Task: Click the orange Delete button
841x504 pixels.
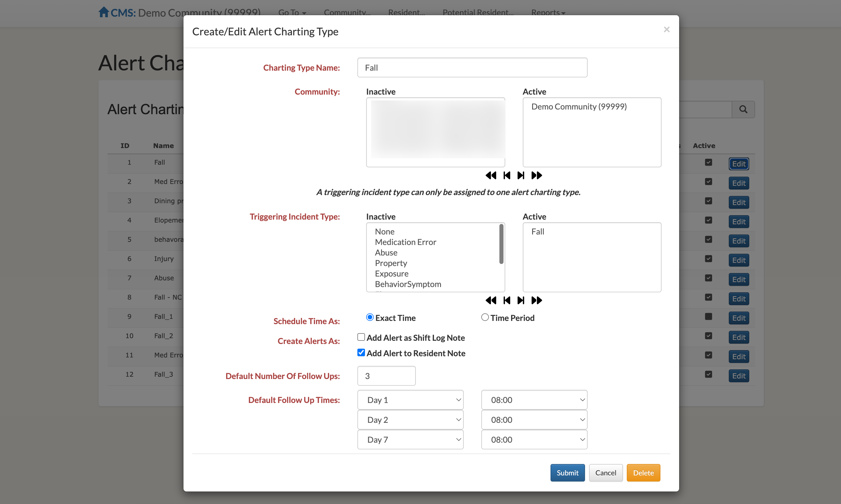Action: [643, 473]
